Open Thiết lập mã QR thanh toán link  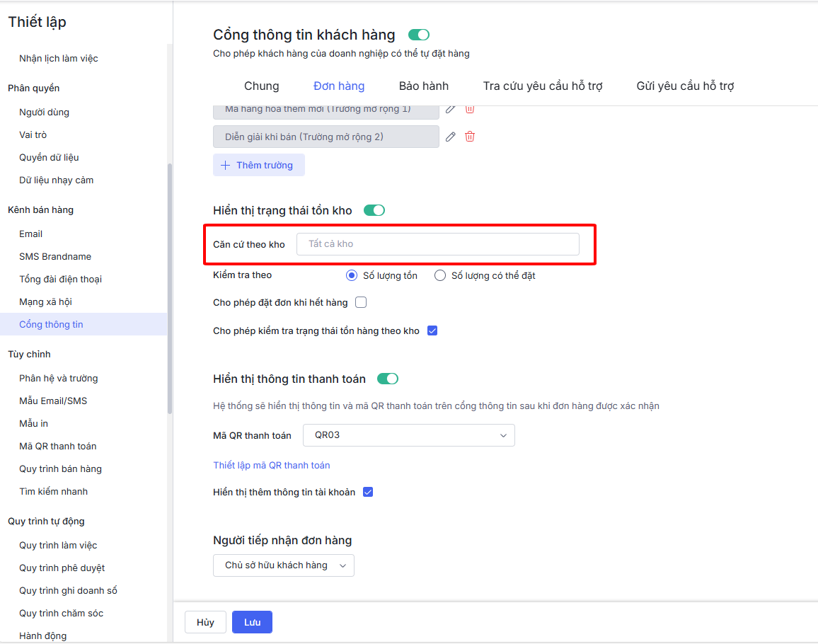pos(272,465)
